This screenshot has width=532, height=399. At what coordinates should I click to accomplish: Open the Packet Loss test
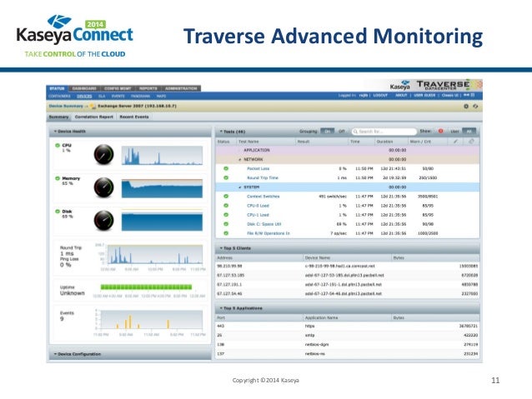click(258, 169)
